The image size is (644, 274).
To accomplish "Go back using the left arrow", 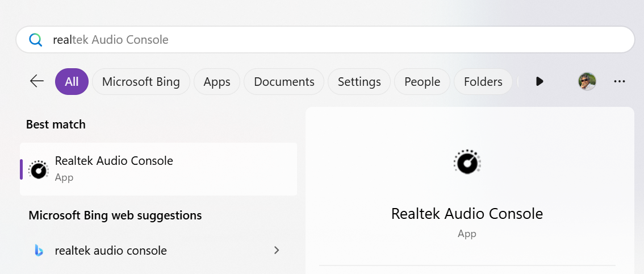I will tap(37, 81).
